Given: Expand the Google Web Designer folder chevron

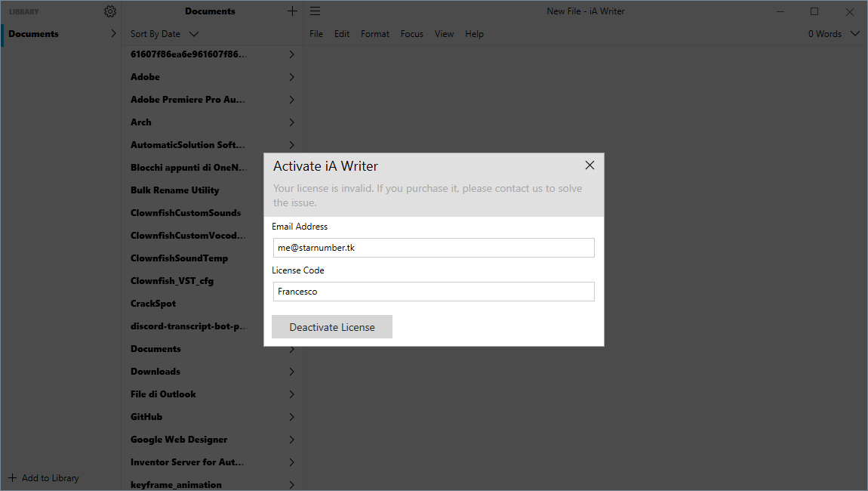Looking at the screenshot, I should [x=292, y=440].
